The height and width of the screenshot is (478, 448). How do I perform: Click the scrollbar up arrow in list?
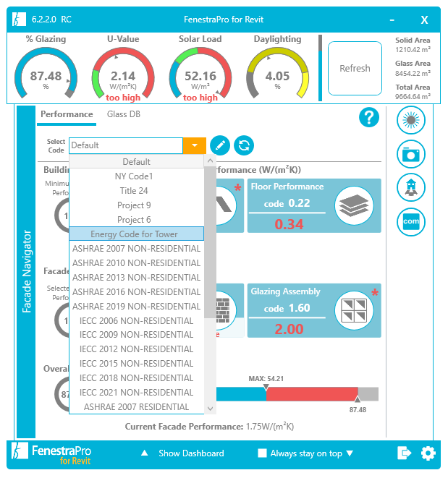tap(210, 161)
